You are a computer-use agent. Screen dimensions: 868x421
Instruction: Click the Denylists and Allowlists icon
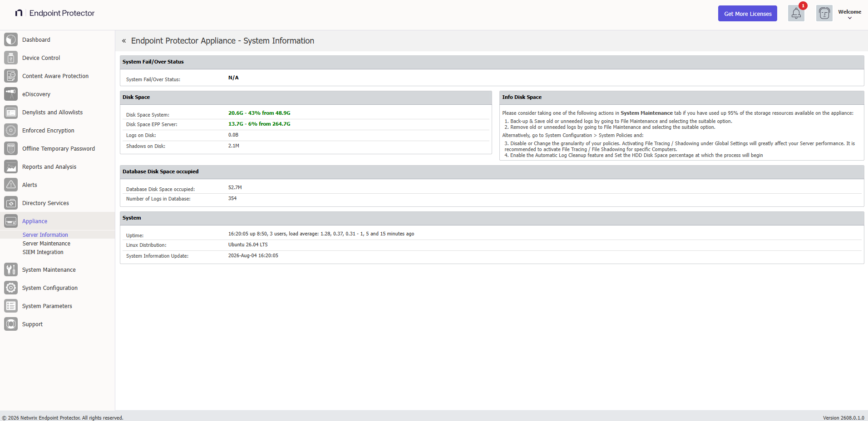point(11,112)
